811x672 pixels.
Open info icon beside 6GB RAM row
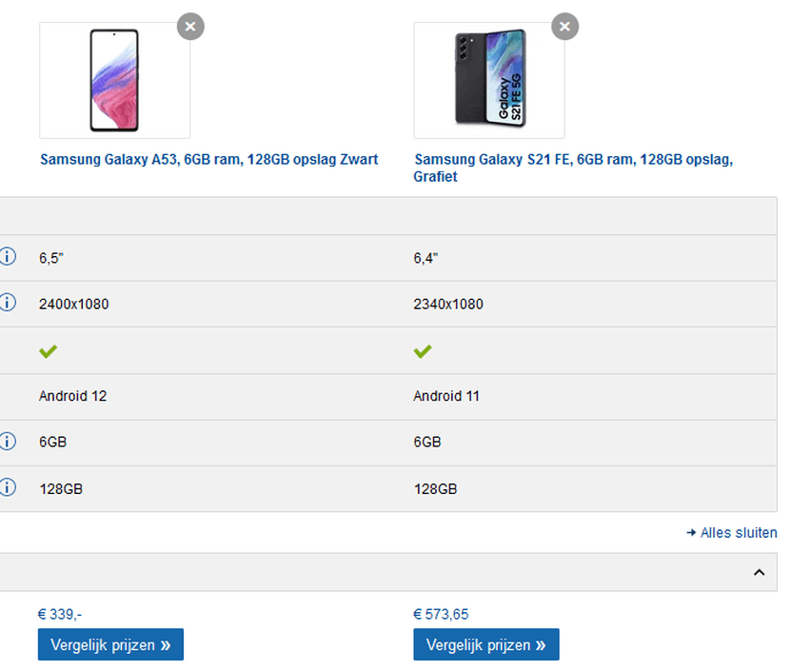pyautogui.click(x=8, y=442)
